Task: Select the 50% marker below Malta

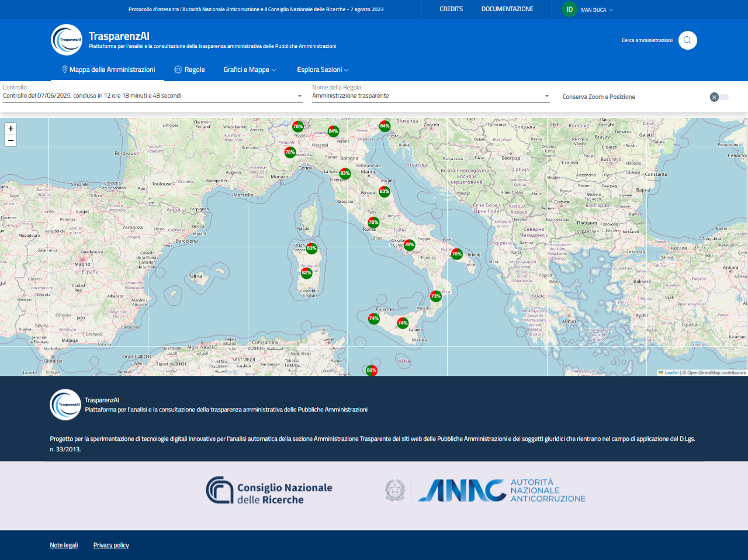Action: (x=371, y=370)
